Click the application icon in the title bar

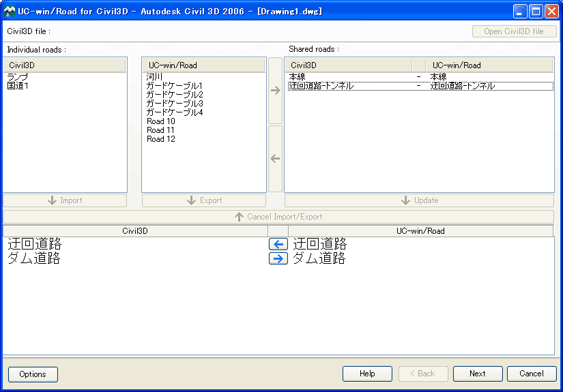click(10, 11)
